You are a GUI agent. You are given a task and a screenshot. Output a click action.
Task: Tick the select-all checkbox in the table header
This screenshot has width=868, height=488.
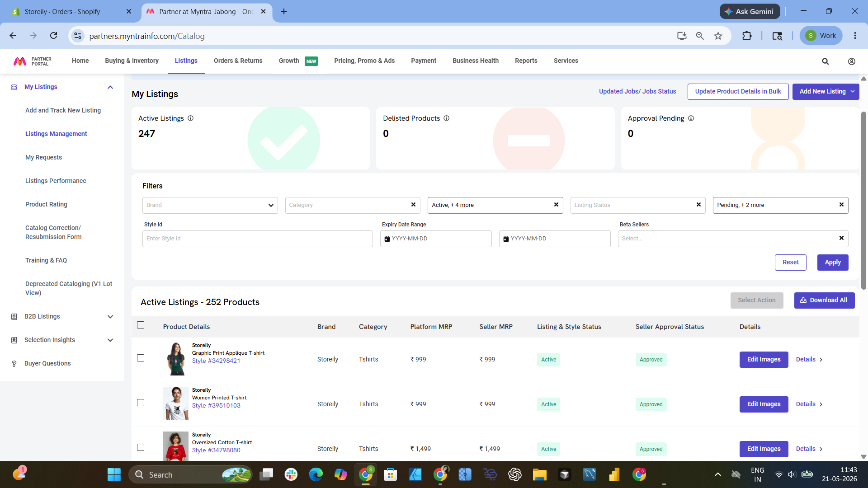pyautogui.click(x=141, y=325)
